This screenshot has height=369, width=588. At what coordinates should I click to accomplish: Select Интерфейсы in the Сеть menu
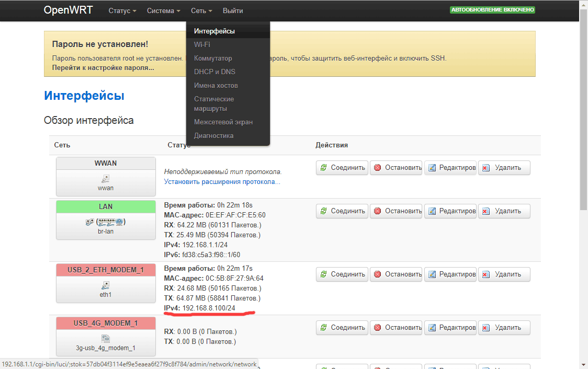pos(228,31)
